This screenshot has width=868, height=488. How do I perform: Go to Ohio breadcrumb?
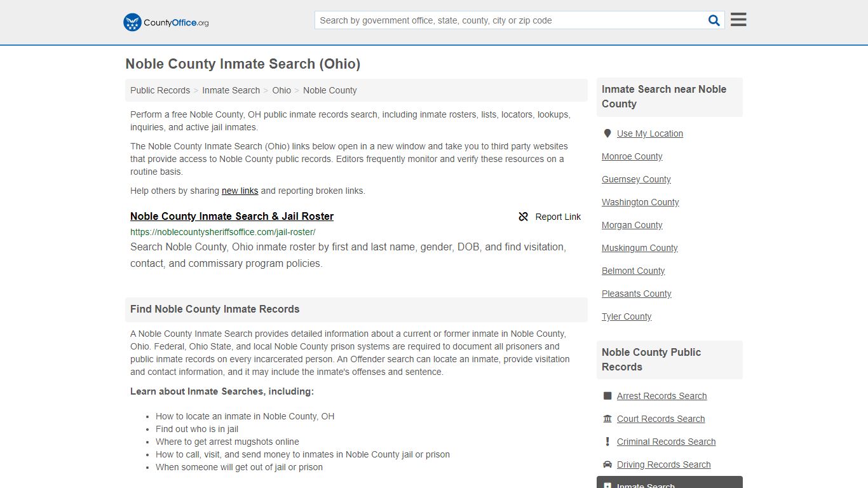click(x=281, y=90)
